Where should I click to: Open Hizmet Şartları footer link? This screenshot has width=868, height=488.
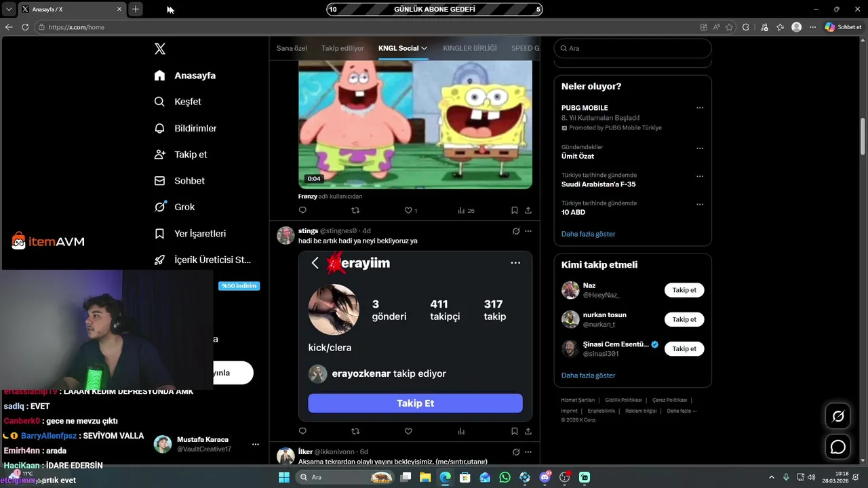click(x=578, y=400)
